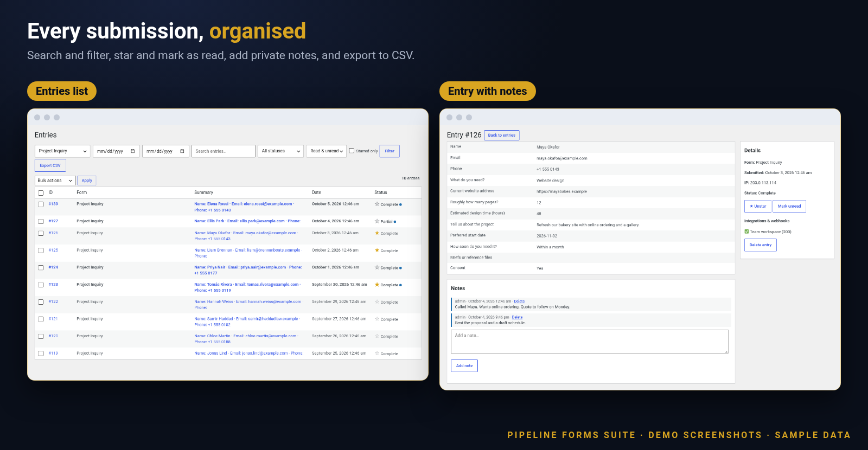This screenshot has height=450, width=868.
Task: Star entry #127 with the Partial status
Action: (x=377, y=221)
